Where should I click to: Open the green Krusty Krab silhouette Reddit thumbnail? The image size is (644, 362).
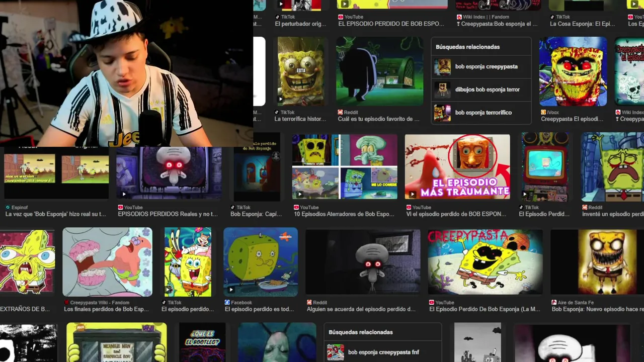coord(380,71)
